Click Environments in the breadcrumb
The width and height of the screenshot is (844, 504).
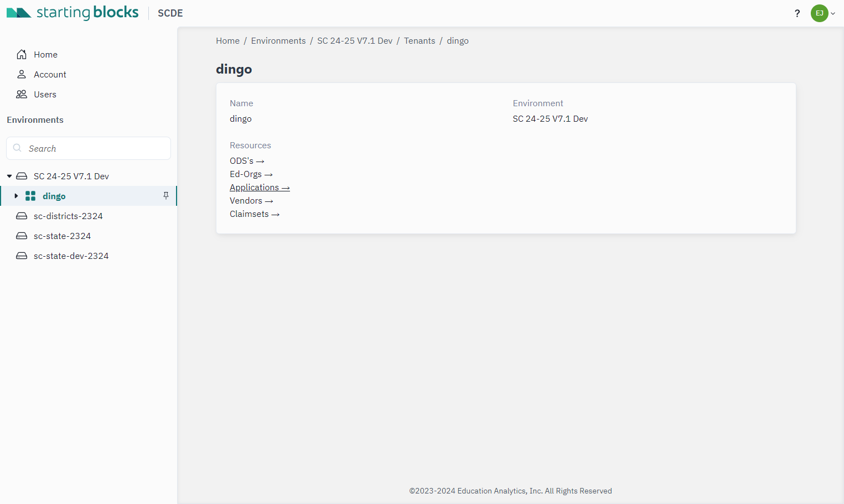pyautogui.click(x=278, y=41)
